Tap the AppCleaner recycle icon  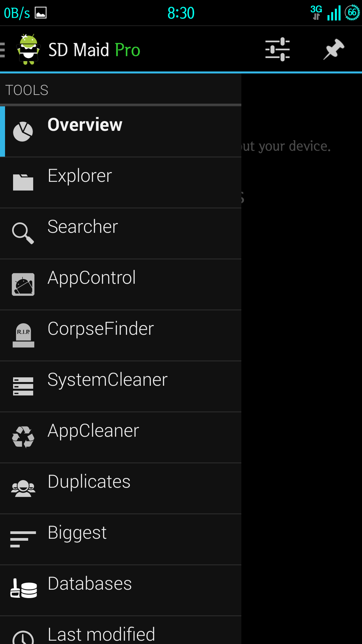(23, 437)
